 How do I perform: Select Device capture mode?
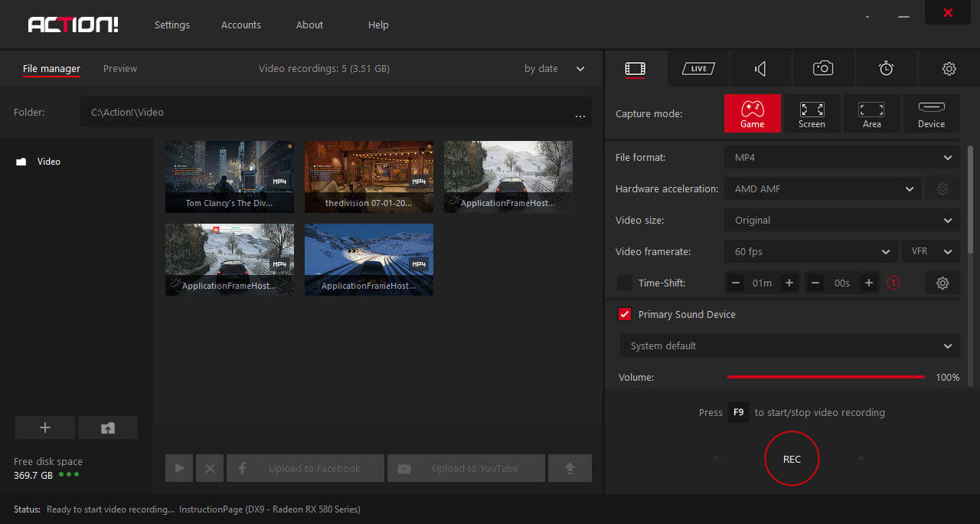[x=931, y=113]
